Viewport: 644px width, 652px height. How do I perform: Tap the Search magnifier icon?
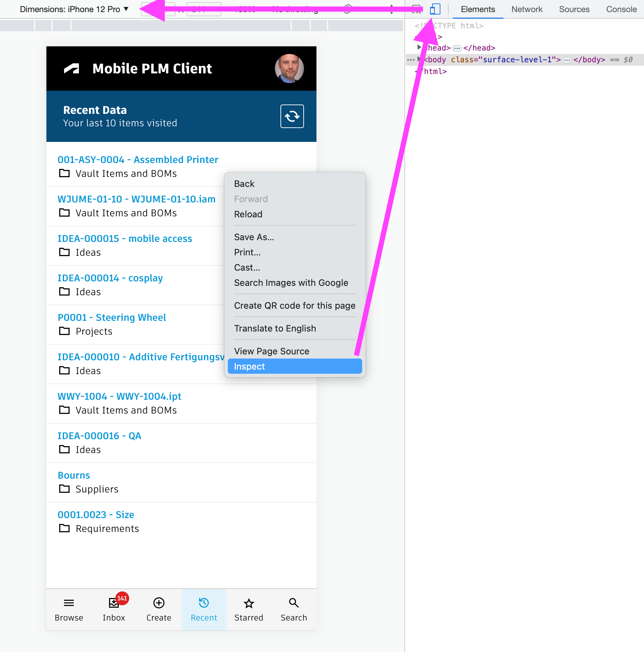tap(294, 603)
